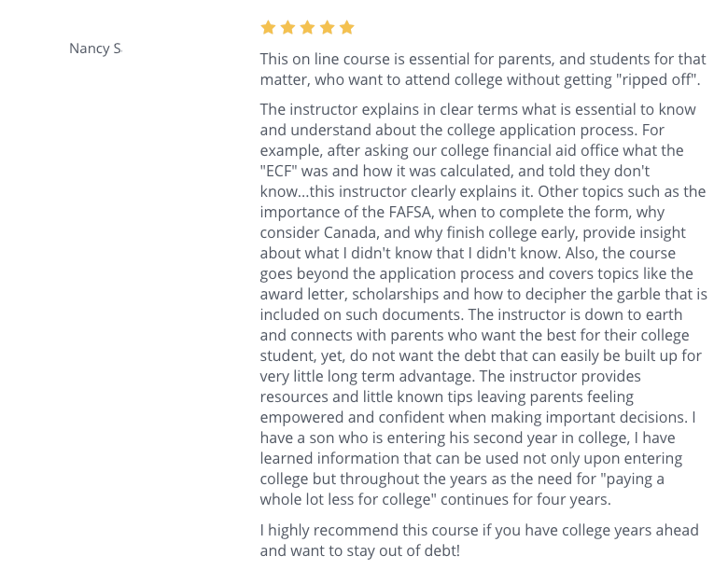
Task: Click the phrase 'consider Canada' in review
Action: (319, 232)
